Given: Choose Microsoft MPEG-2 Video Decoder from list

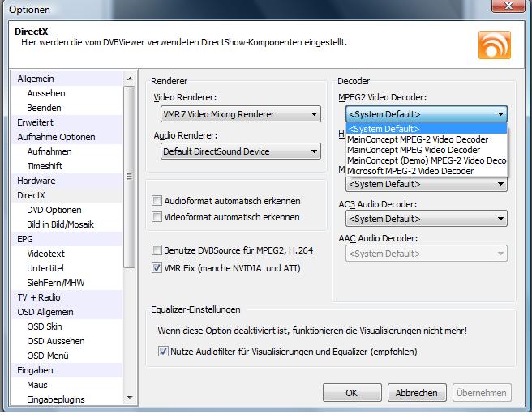Looking at the screenshot, I should click(x=410, y=171).
